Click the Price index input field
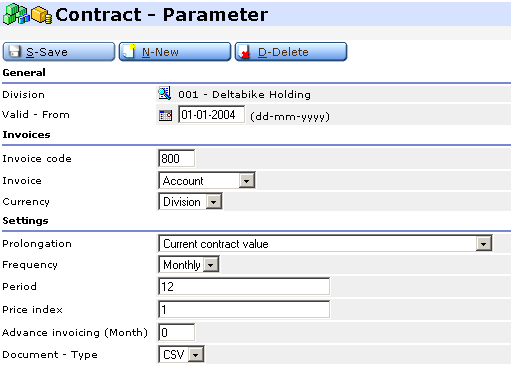The width and height of the screenshot is (511, 374). pyautogui.click(x=244, y=310)
